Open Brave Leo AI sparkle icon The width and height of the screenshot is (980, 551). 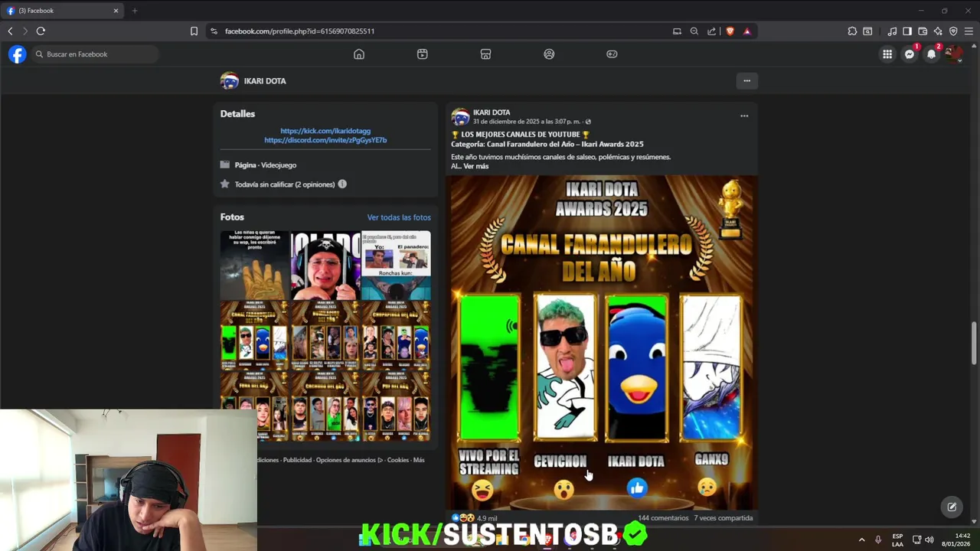[938, 31]
